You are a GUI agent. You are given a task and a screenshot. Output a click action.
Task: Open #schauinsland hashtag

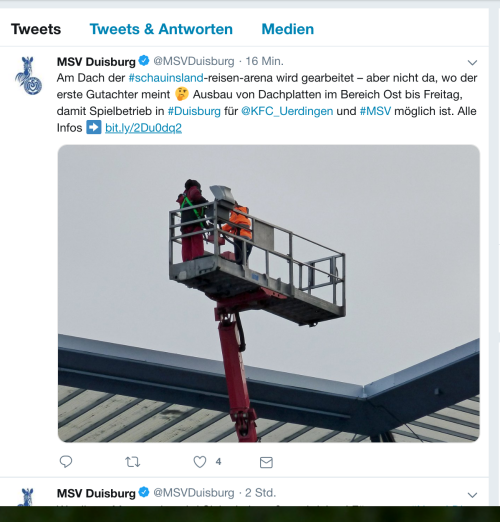166,78
